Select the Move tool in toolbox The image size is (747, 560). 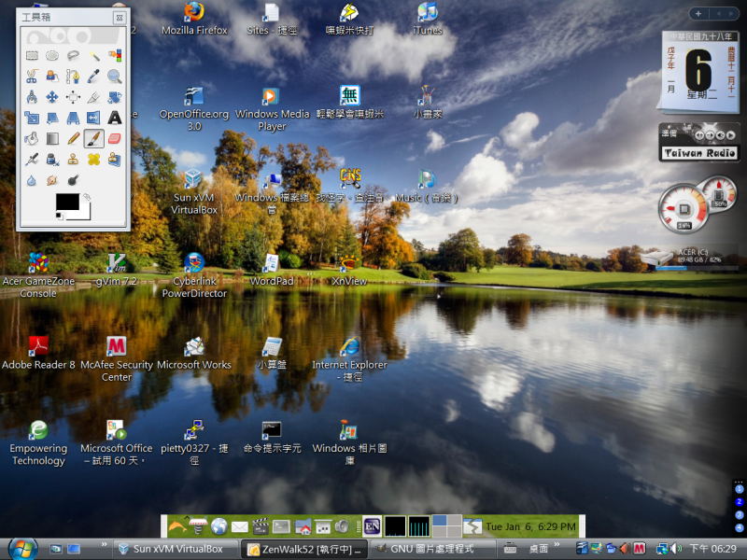click(52, 97)
